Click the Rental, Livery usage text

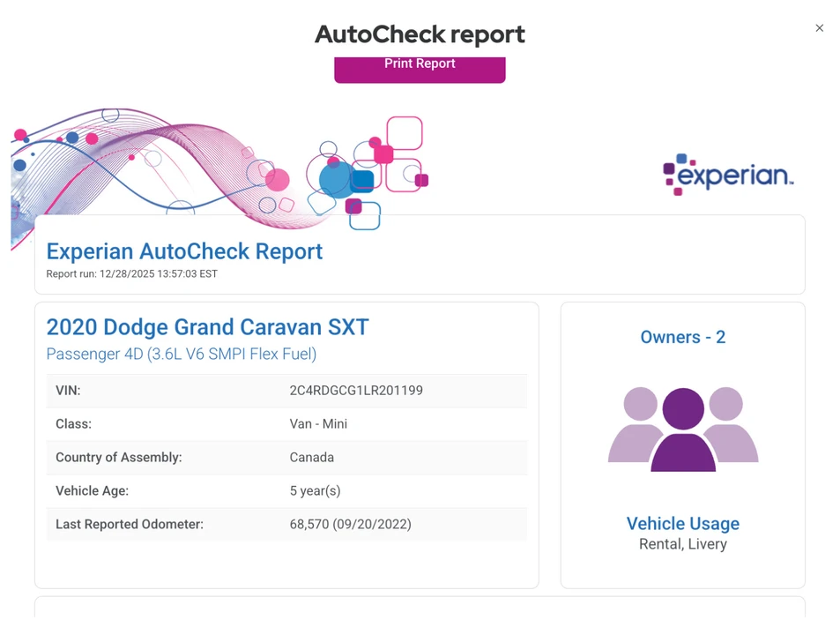pos(683,544)
